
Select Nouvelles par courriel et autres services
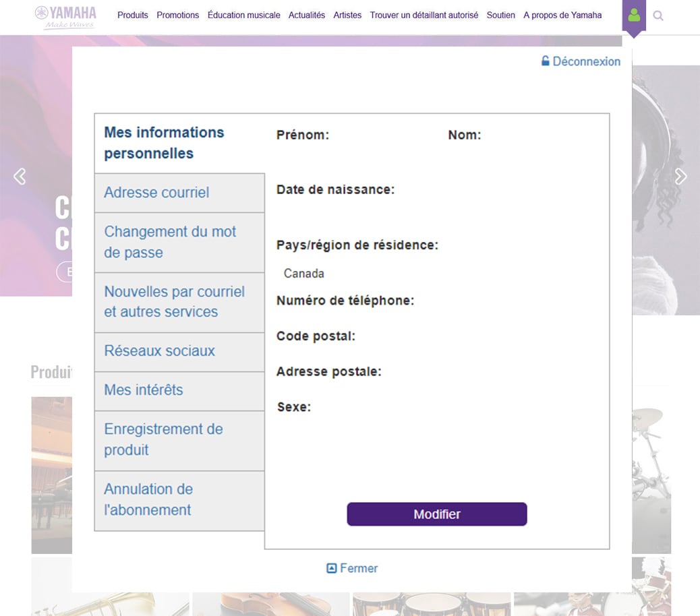(x=173, y=302)
